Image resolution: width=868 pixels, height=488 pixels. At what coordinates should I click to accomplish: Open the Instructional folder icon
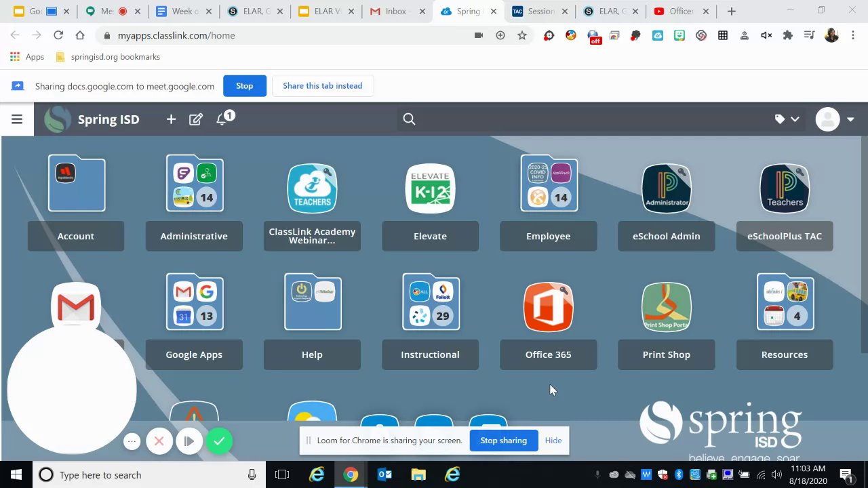click(431, 302)
